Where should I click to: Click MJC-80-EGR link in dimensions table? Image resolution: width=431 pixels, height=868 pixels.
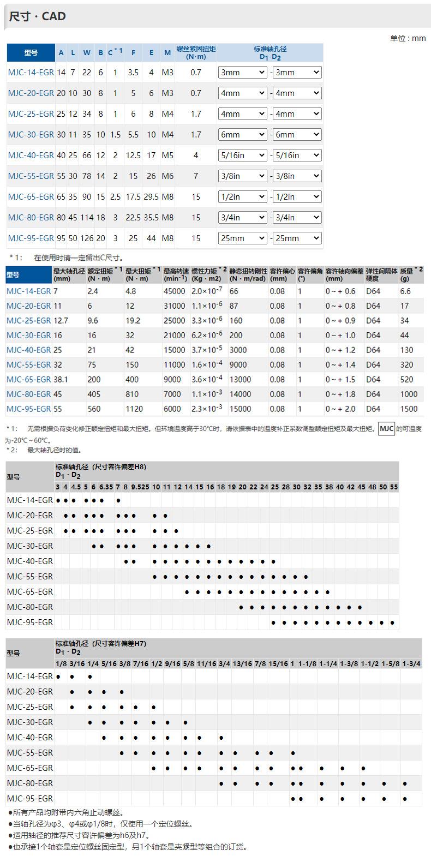(31, 217)
